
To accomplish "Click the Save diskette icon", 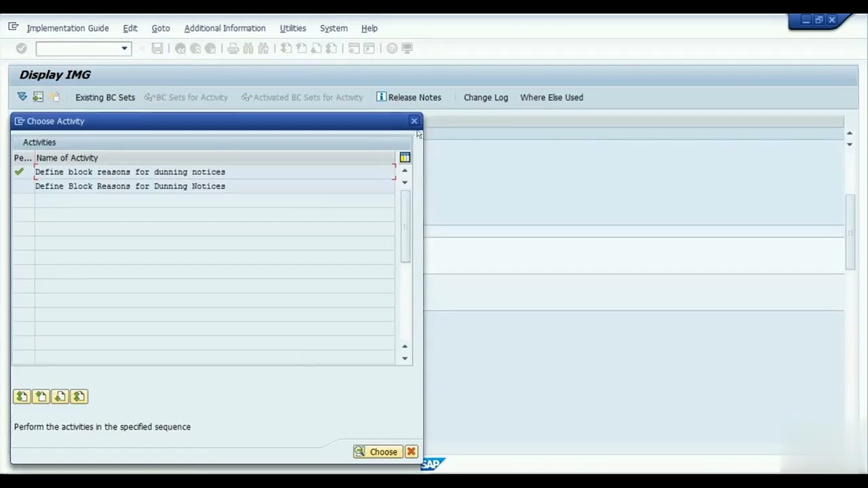I will (157, 48).
